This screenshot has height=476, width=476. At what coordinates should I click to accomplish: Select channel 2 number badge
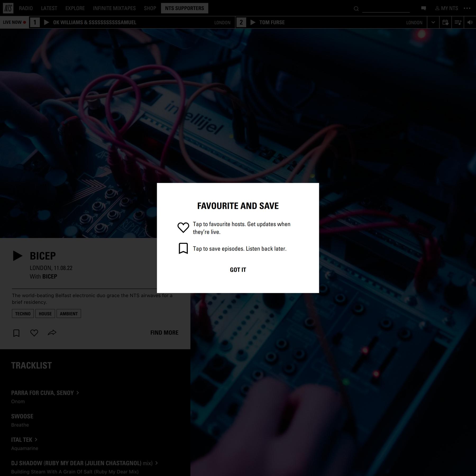coord(241,22)
